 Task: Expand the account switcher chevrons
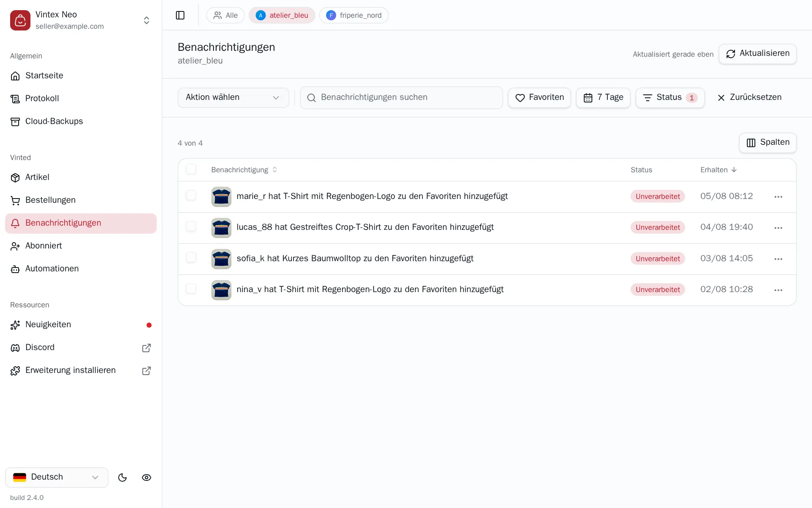146,20
